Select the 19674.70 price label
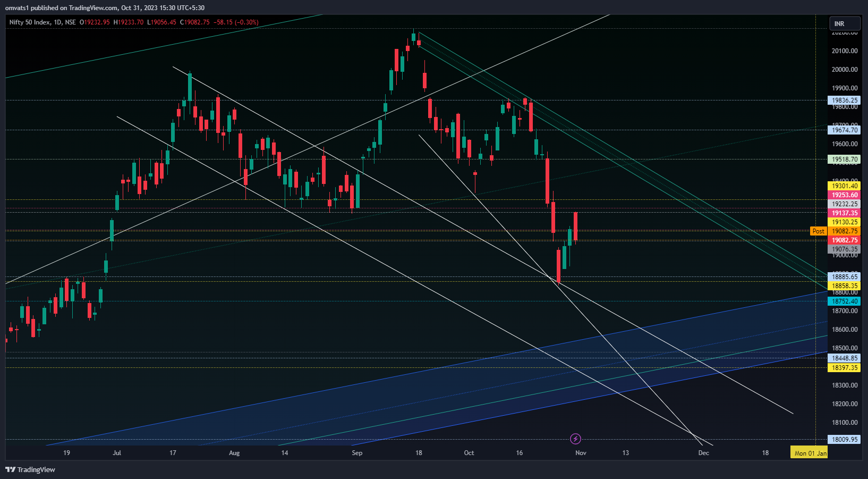 click(x=844, y=130)
